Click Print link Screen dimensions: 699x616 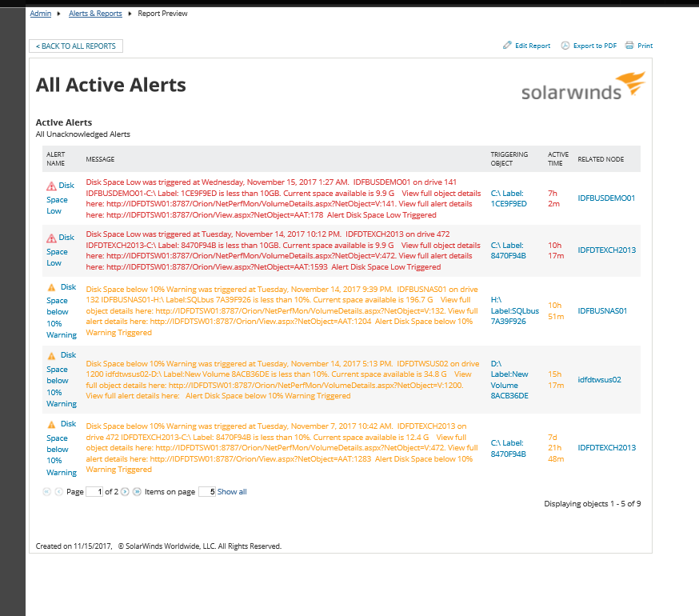pos(645,46)
